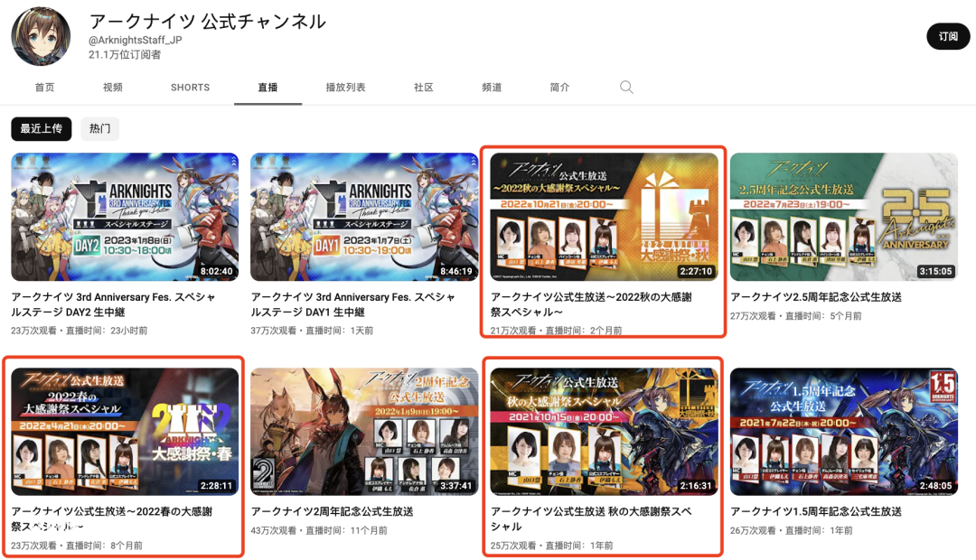This screenshot has height=560, width=976.
Task: Switch to the 视频 tab
Action: click(113, 88)
